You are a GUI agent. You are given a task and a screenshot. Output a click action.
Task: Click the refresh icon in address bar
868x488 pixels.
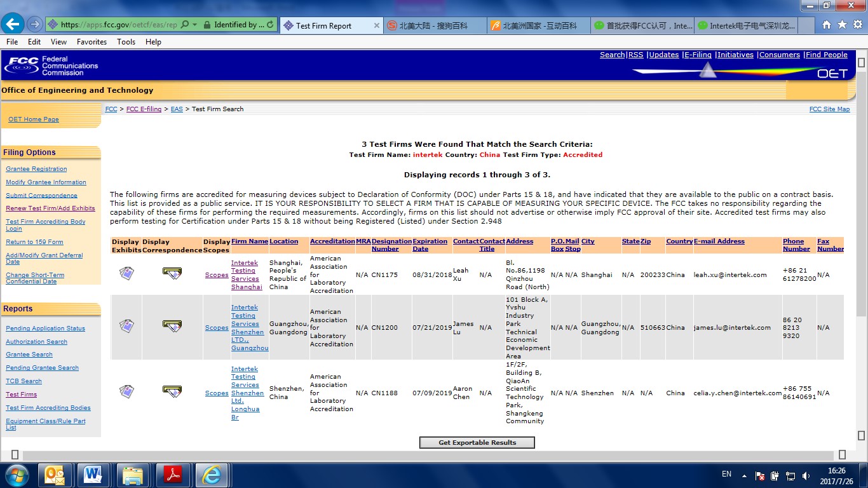click(x=270, y=25)
